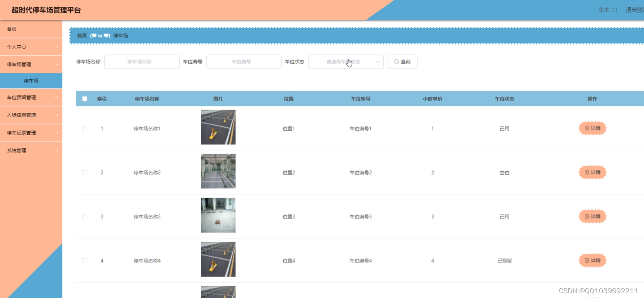This screenshot has height=298, width=644.
Task: Click the chevron arrow beside 系统管理
Action: point(57,150)
